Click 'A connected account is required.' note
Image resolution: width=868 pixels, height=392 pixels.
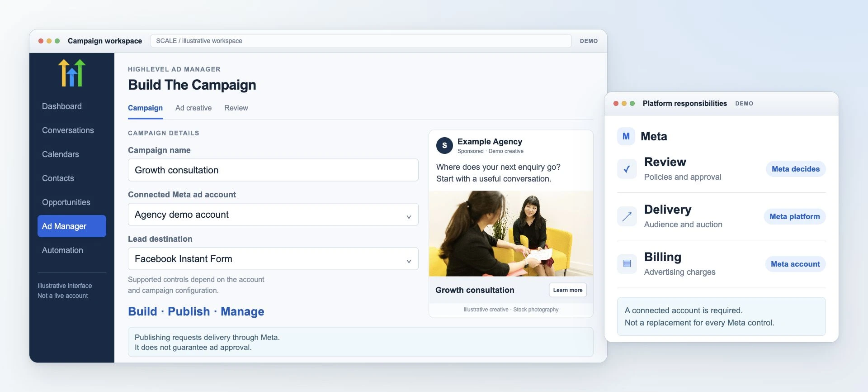[684, 311]
